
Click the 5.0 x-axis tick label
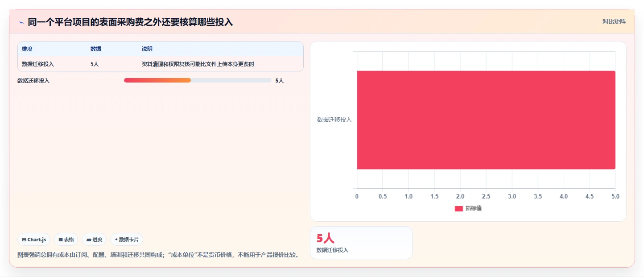615,197
